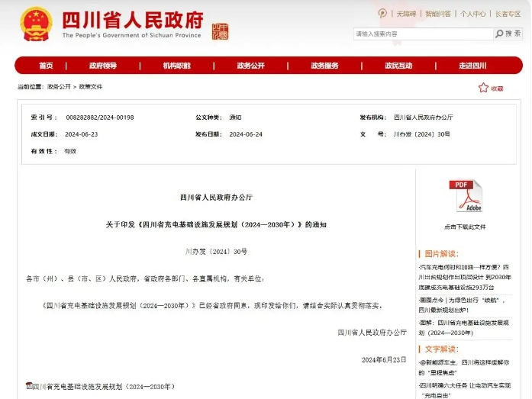Screen dimensions: 532x399
Task: Open 个人中心 personal center link
Action: pos(473,14)
